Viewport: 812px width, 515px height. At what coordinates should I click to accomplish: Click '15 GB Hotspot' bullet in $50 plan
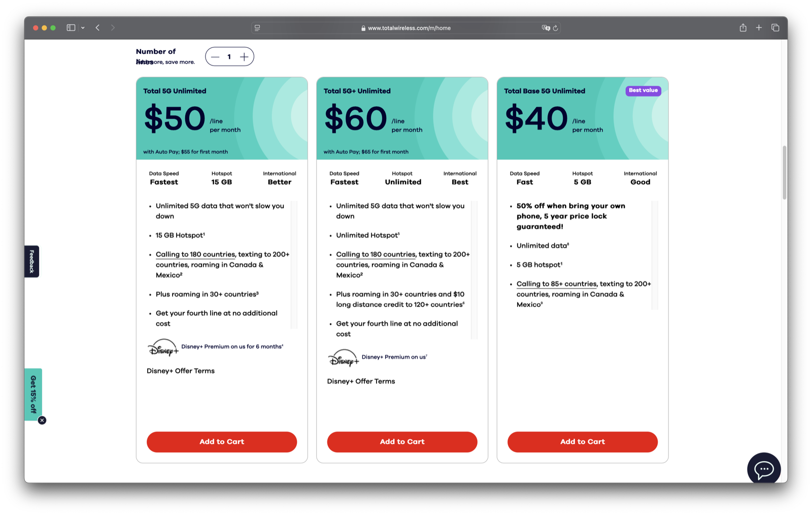point(180,235)
